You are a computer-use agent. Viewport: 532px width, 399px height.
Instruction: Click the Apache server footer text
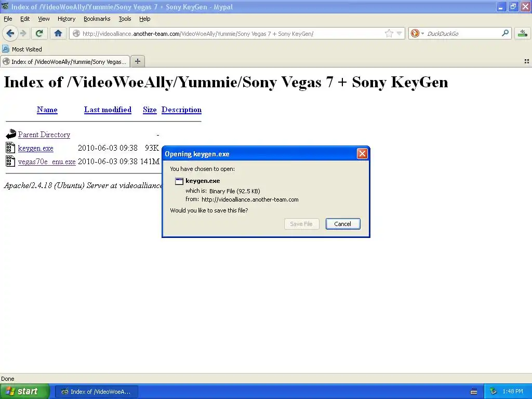pyautogui.click(x=83, y=185)
